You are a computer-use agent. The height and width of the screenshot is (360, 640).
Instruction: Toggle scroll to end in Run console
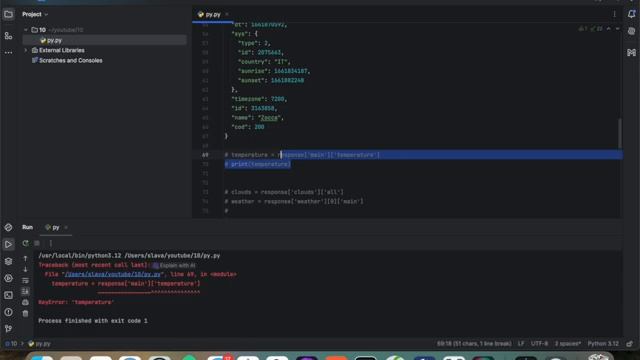[25, 291]
